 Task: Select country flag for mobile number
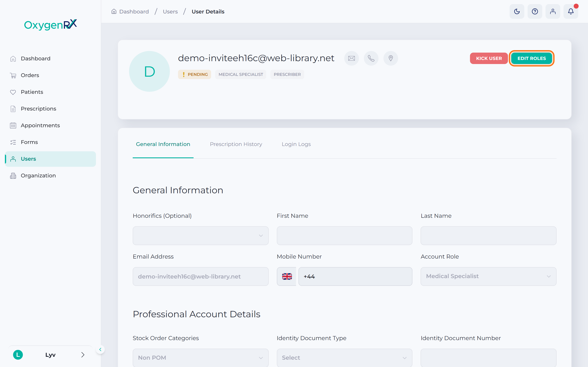click(287, 276)
